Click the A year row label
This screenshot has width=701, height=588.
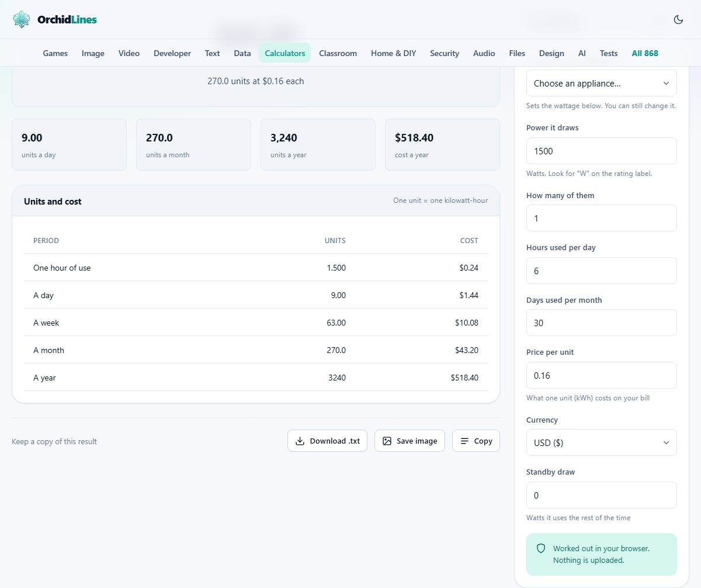(44, 378)
